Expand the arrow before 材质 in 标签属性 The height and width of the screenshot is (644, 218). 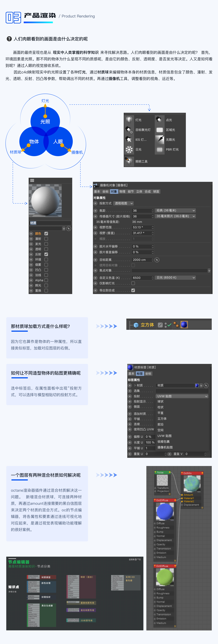click(x=135, y=385)
